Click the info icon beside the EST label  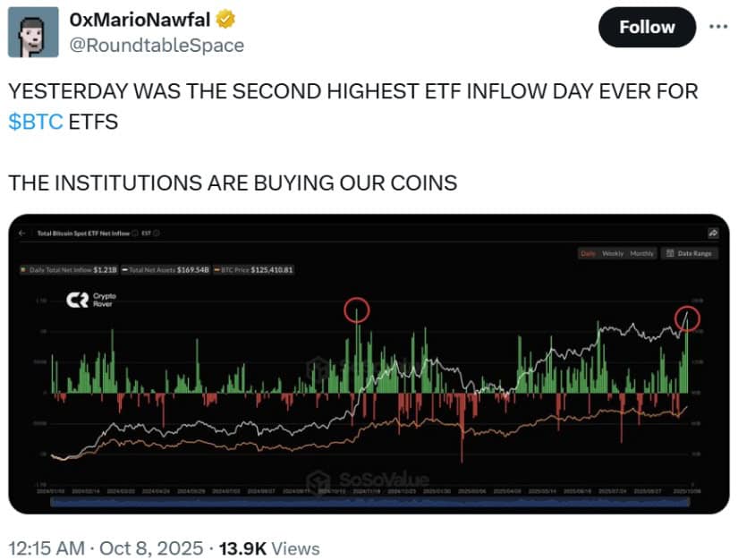click(x=157, y=232)
